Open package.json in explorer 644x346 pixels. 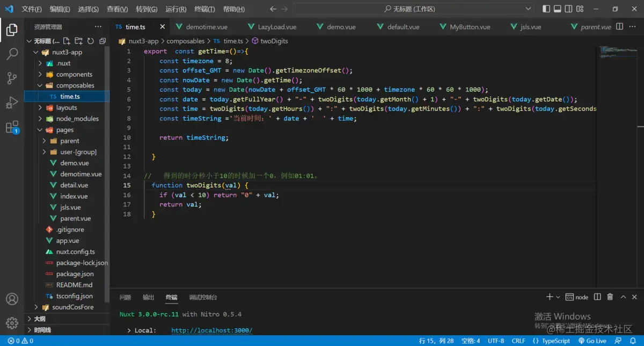[75, 274]
